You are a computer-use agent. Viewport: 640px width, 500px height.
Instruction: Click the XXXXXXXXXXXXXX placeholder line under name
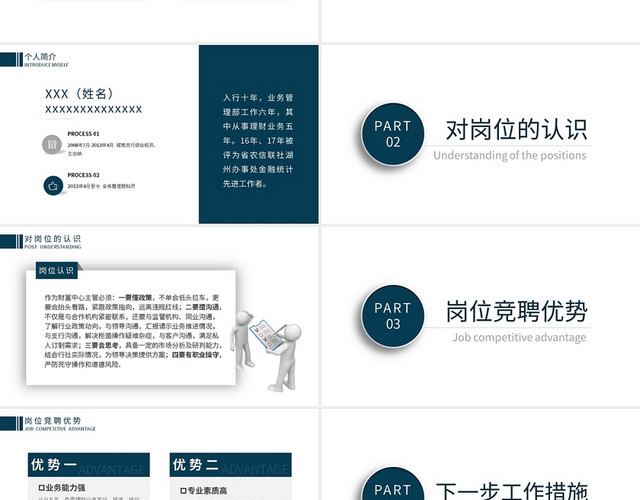click(x=93, y=109)
